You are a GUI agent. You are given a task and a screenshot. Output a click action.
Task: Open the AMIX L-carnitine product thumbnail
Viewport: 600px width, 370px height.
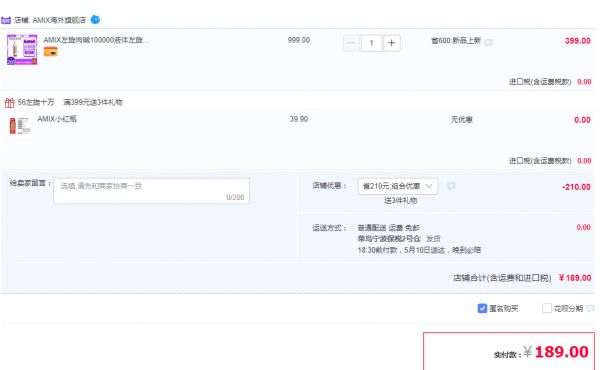pos(22,49)
